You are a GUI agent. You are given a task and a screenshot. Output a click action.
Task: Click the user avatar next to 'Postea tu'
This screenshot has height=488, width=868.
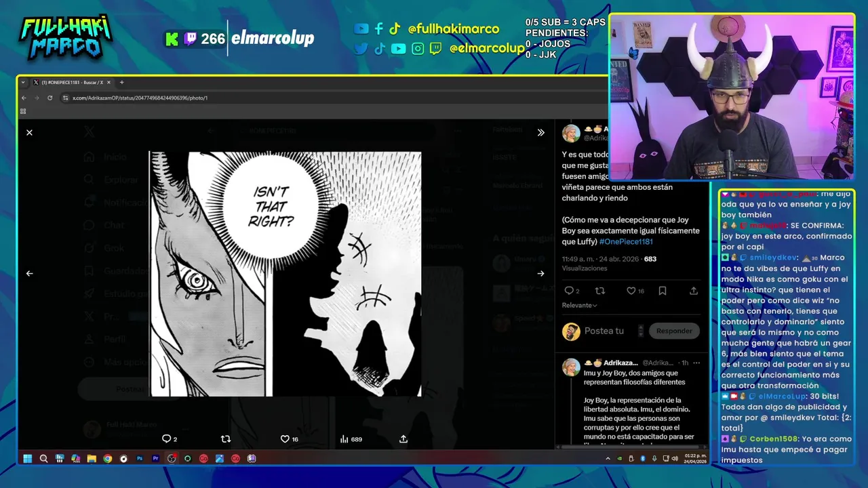click(x=571, y=331)
